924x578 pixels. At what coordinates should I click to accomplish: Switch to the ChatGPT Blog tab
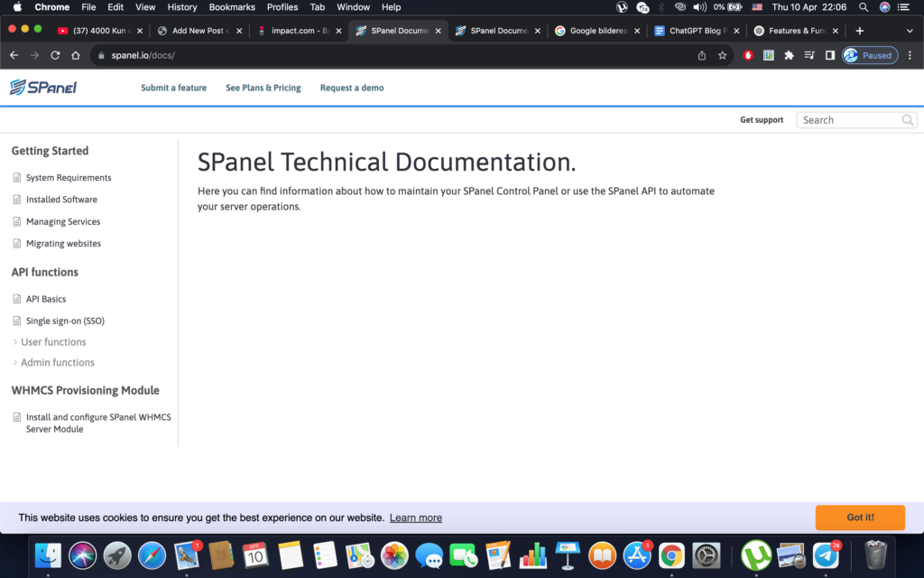point(698,31)
